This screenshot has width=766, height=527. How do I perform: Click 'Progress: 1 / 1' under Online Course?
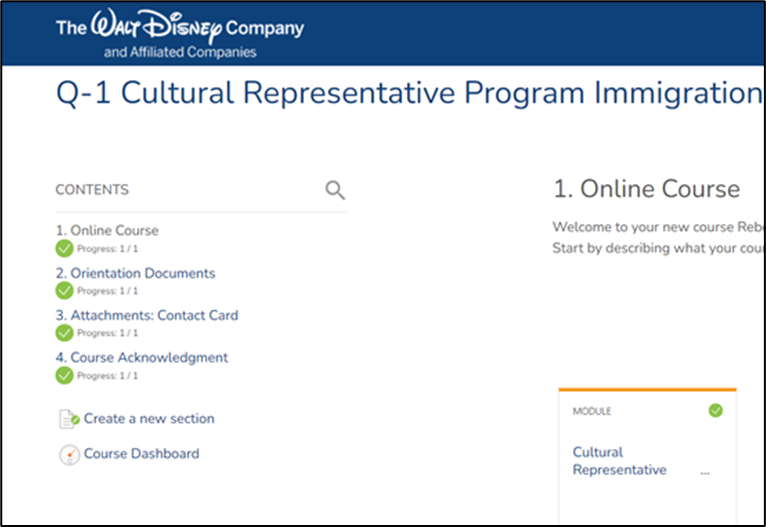pos(107,249)
